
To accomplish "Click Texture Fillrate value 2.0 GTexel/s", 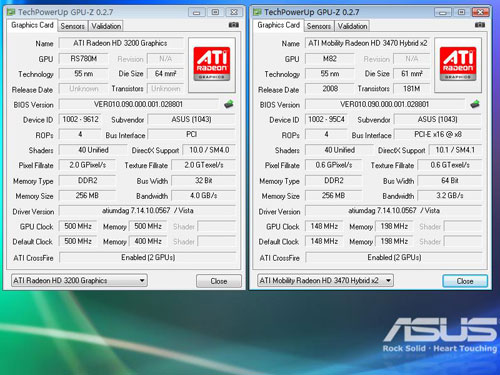I will [204, 165].
